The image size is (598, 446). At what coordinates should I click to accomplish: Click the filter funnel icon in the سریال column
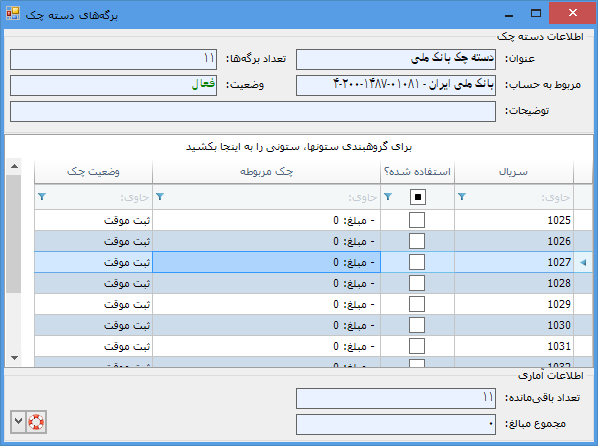click(x=462, y=197)
